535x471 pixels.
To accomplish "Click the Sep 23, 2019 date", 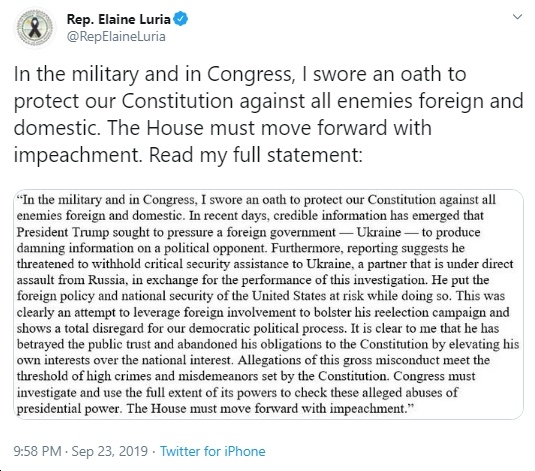I will click(x=110, y=451).
